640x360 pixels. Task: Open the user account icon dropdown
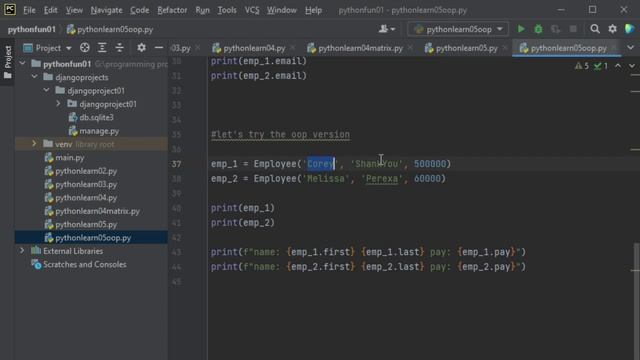click(x=387, y=29)
